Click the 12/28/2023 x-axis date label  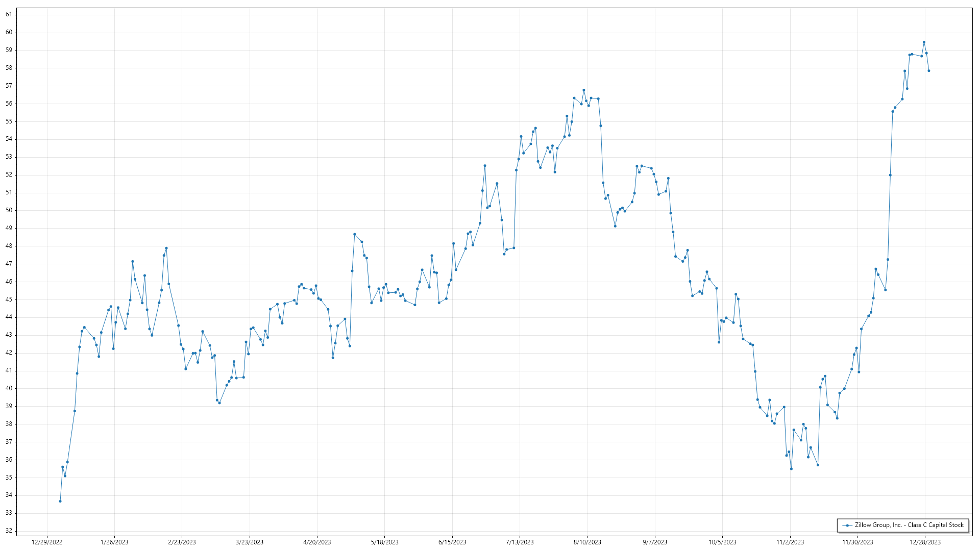click(x=925, y=542)
